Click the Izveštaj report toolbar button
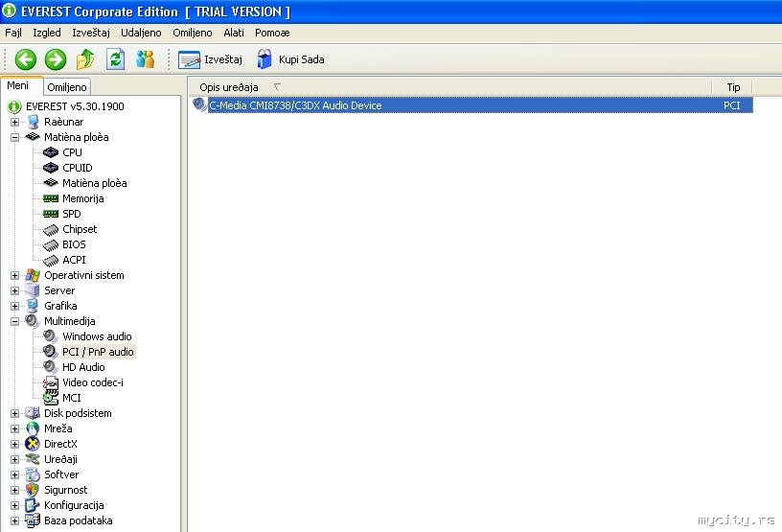 [x=210, y=59]
